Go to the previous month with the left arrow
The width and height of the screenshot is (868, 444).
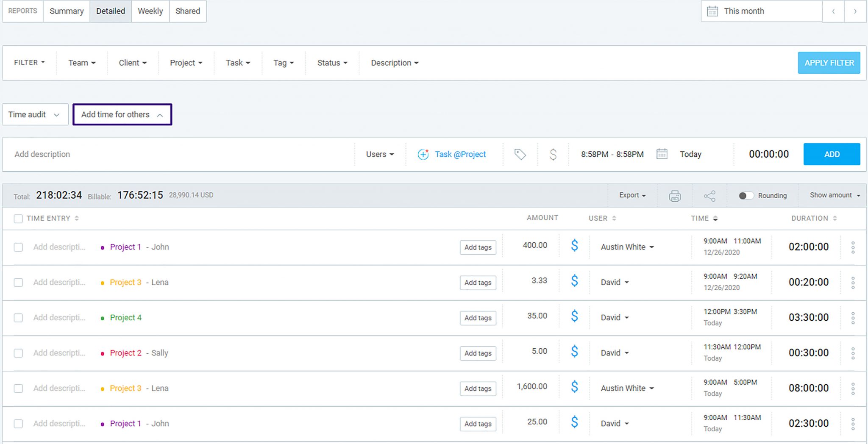[x=833, y=11]
